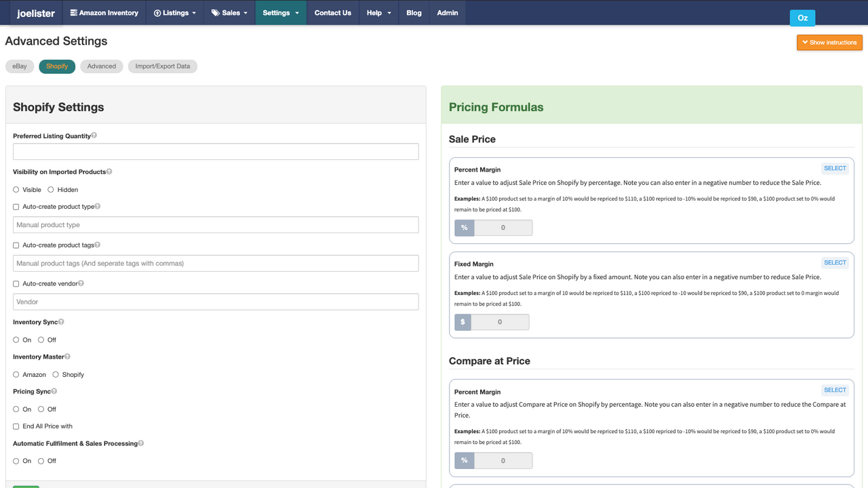
Task: Expand Show instructions
Action: pyautogui.click(x=829, y=42)
